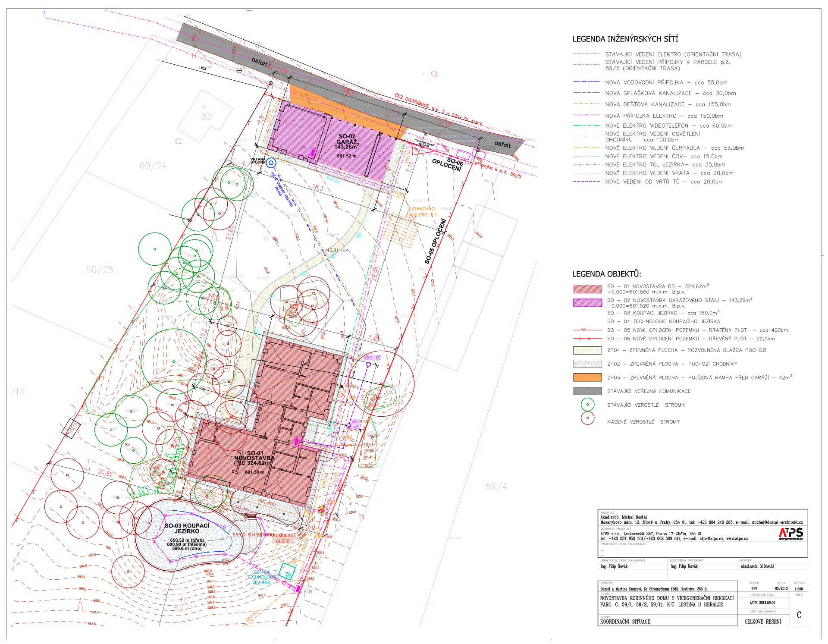
Task: Click the SO-03 KOUPACÍ JEZÍRKO pond label
Action: (187, 528)
